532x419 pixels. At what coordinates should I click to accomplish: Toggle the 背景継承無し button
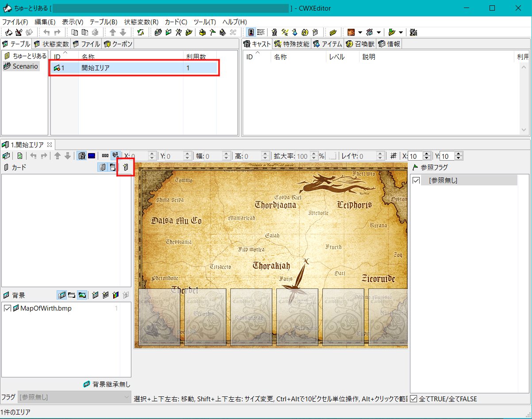pyautogui.click(x=107, y=384)
